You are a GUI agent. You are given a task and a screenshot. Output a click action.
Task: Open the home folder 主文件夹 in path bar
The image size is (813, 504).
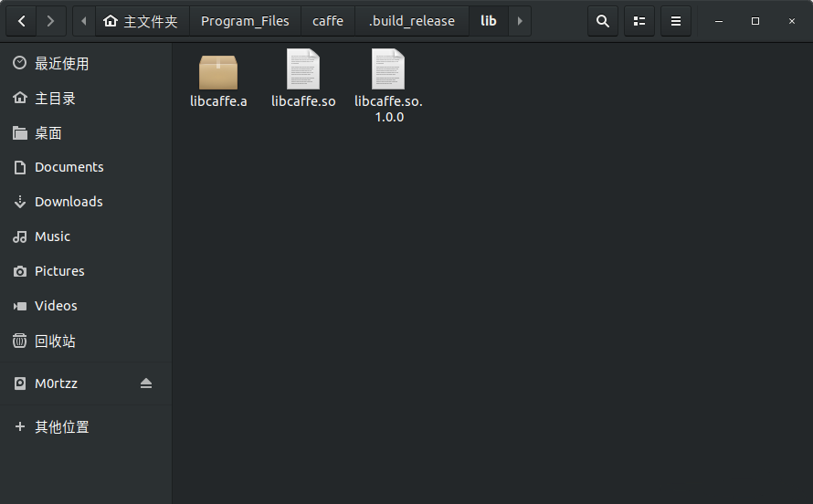[143, 21]
